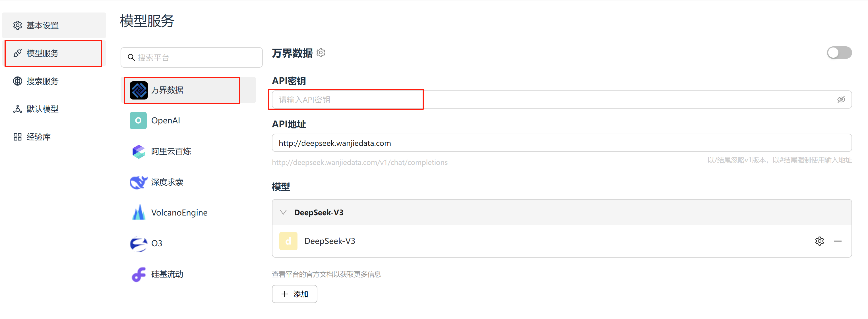This screenshot has width=868, height=319.
Task: Click the 深度求索 whale logo
Action: 139,182
